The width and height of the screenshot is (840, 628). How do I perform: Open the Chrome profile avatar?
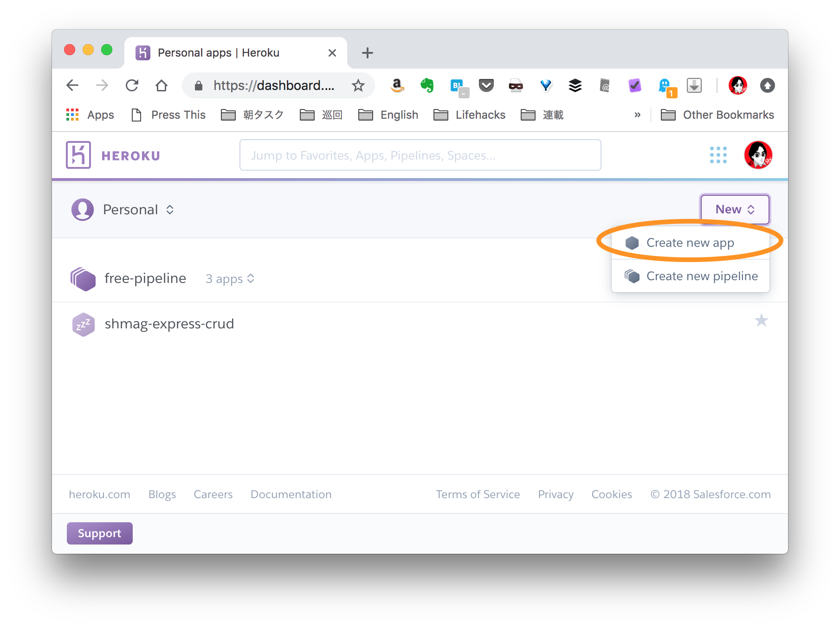[737, 85]
